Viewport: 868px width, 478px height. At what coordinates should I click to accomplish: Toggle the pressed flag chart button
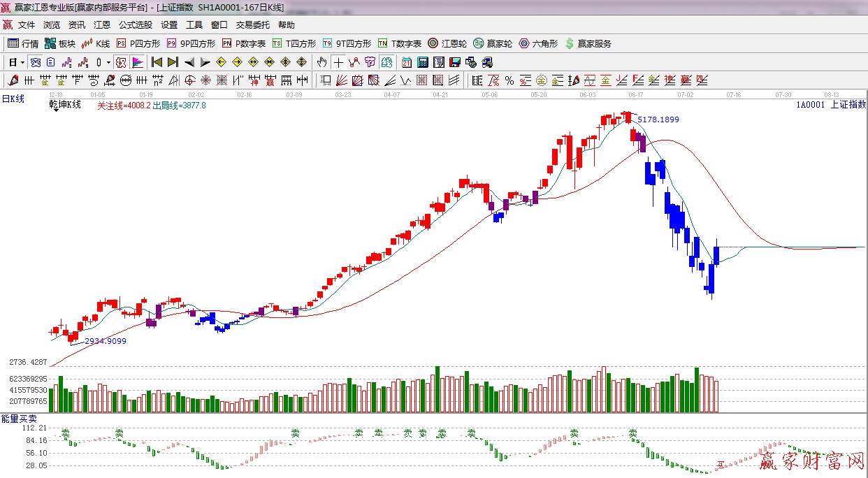(138, 62)
